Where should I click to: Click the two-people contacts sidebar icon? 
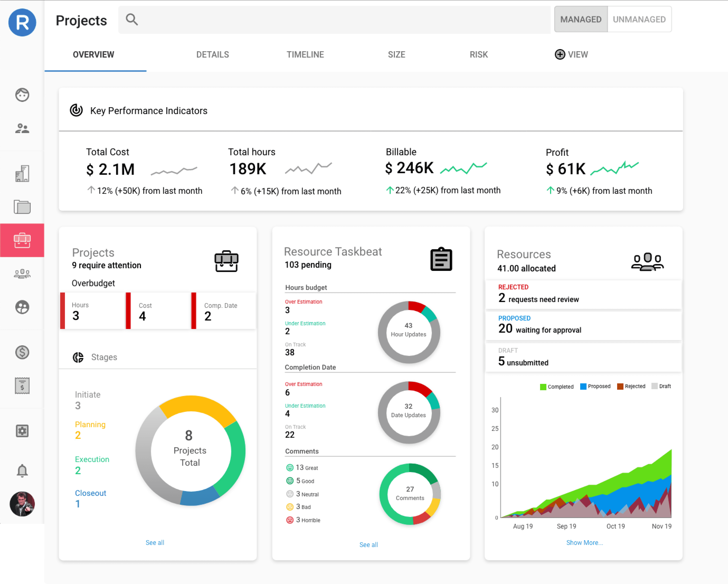(22, 128)
